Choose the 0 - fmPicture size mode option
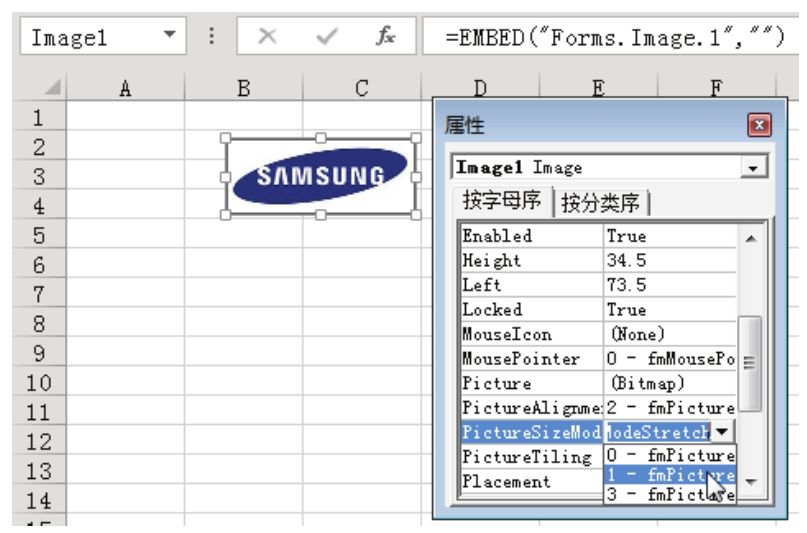Screen dimensions: 807x533 669,456
